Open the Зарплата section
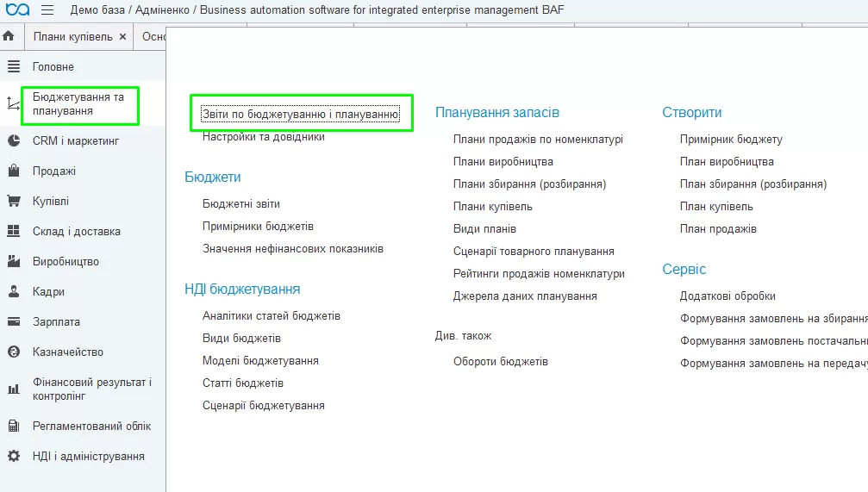Image resolution: width=868 pixels, height=492 pixels. point(57,321)
